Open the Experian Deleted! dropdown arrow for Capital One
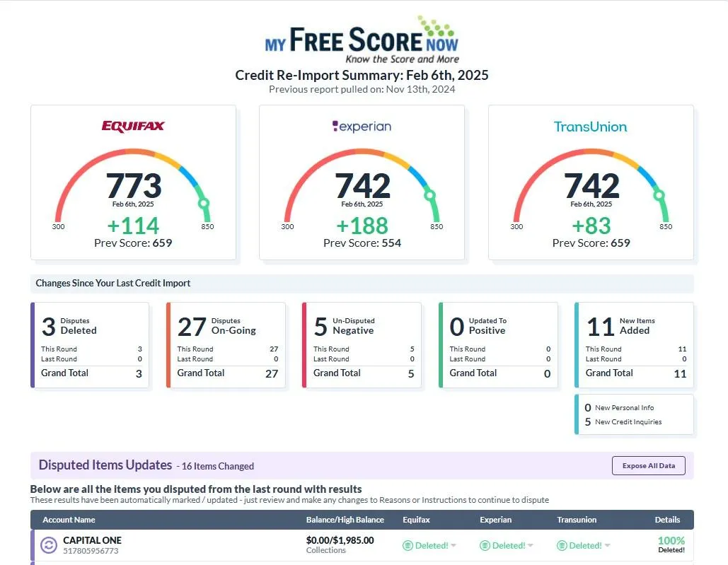The height and width of the screenshot is (565, 728). [x=531, y=545]
